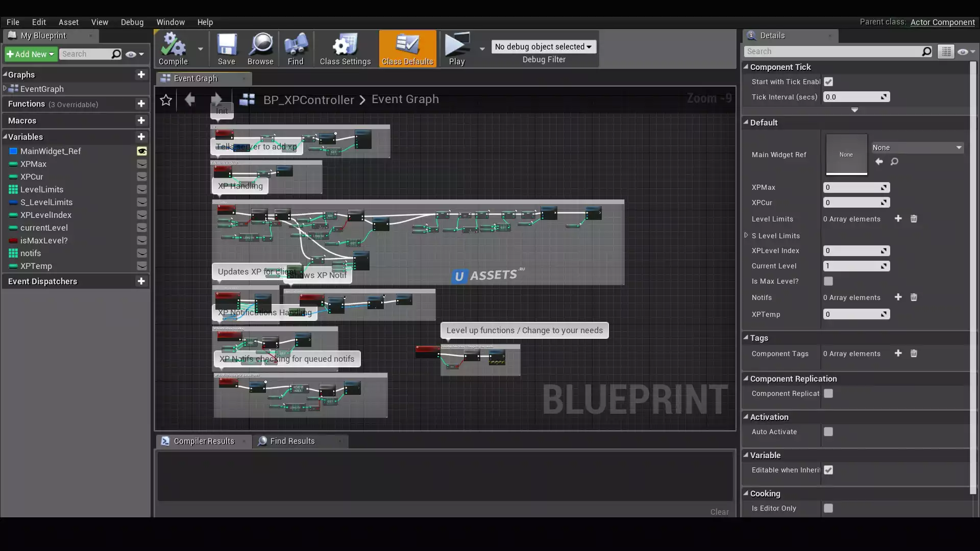Add a new variable with plus icon
980x551 pixels.
tap(141, 137)
